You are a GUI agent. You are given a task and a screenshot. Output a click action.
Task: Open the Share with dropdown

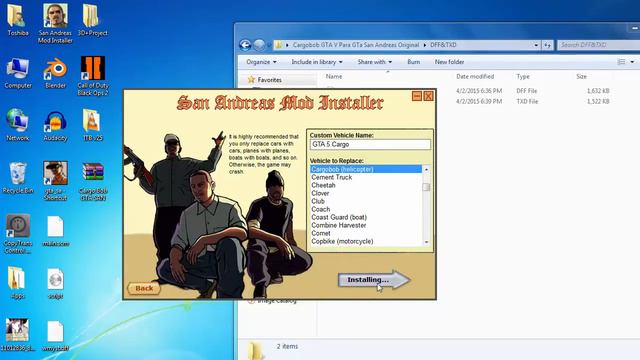coord(374,62)
